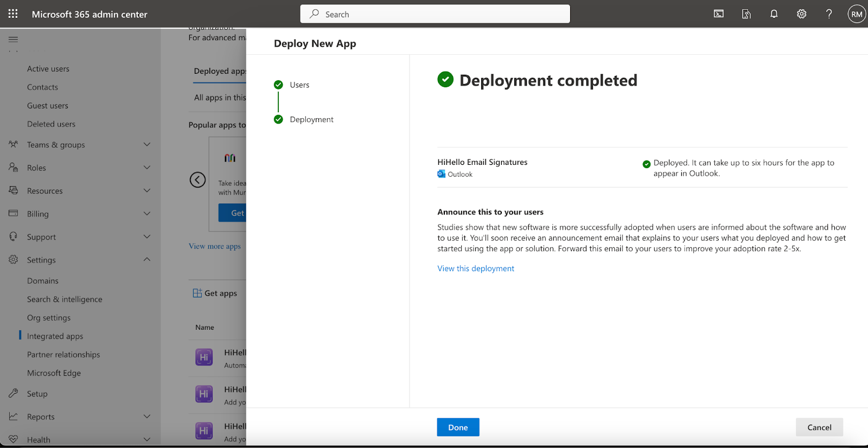The image size is (868, 448).
Task: Collapse the navigation hamburger menu
Action: click(14, 39)
